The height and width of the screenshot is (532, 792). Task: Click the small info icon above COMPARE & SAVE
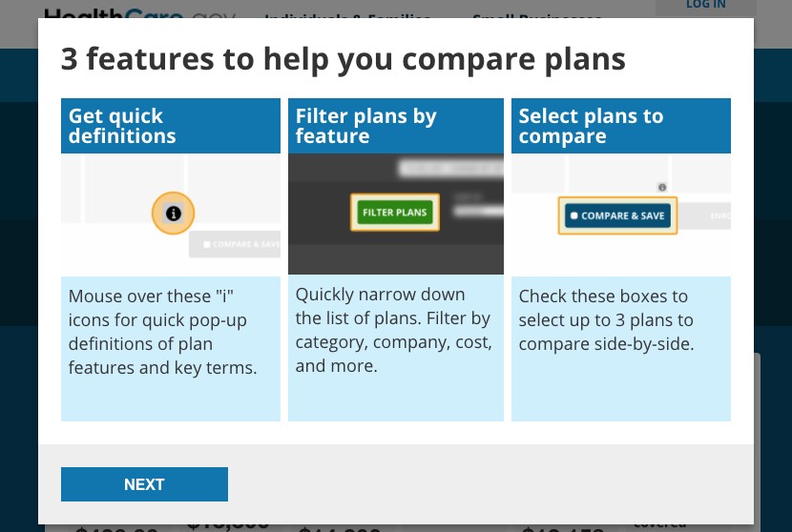[662, 188]
